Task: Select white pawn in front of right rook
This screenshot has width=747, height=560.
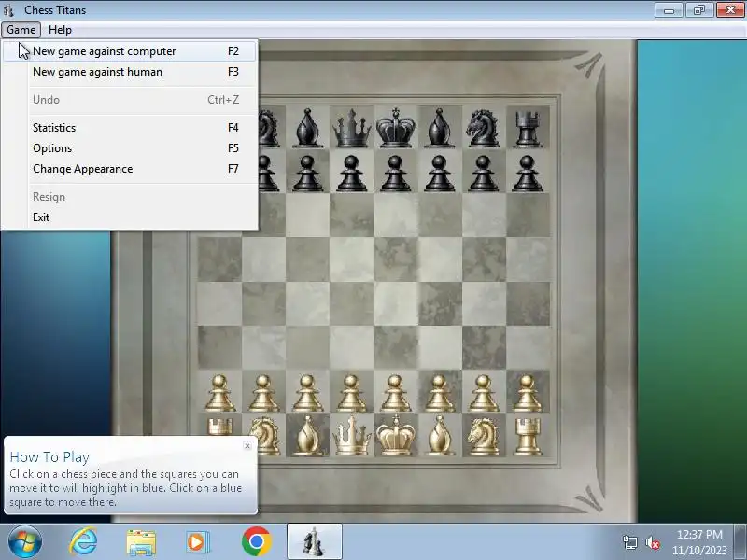Action: tap(528, 393)
